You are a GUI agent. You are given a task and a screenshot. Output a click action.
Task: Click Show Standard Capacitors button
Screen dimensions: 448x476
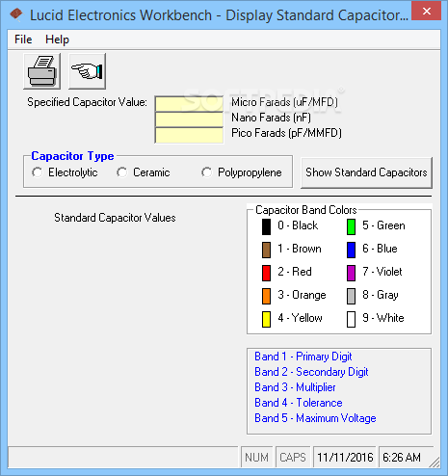pos(366,172)
